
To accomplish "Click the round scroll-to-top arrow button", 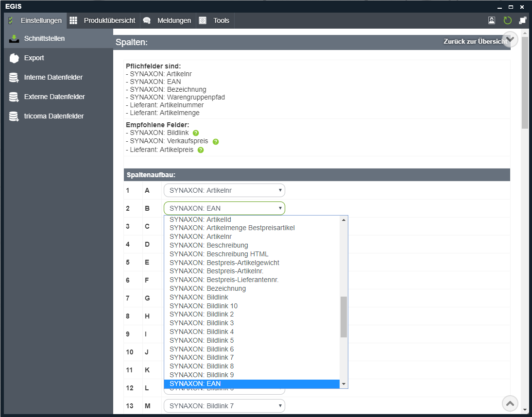I will point(510,403).
